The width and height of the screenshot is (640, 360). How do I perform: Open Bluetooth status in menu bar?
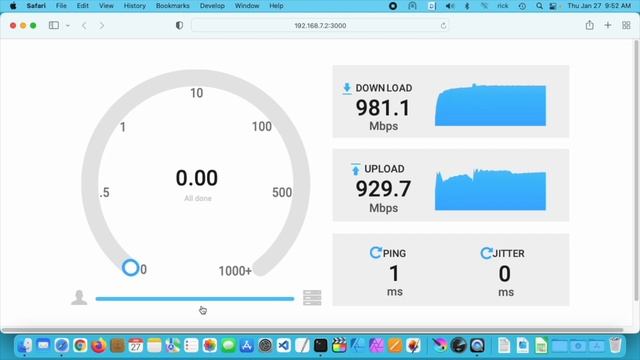pos(467,6)
